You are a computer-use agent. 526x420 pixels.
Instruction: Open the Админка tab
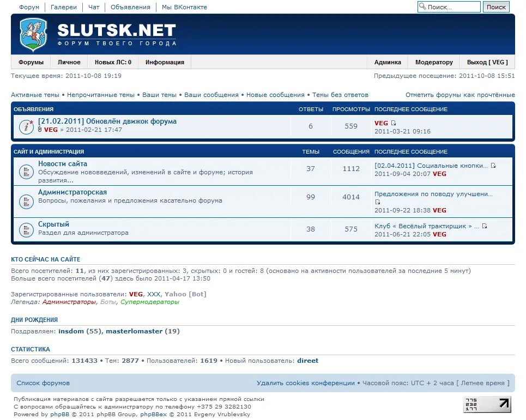388,62
